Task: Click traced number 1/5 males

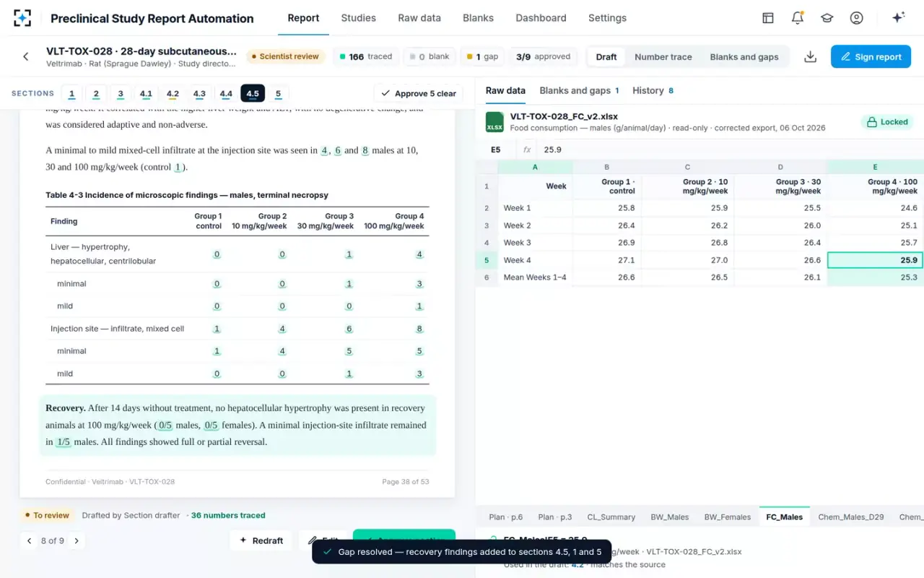Action: point(64,442)
